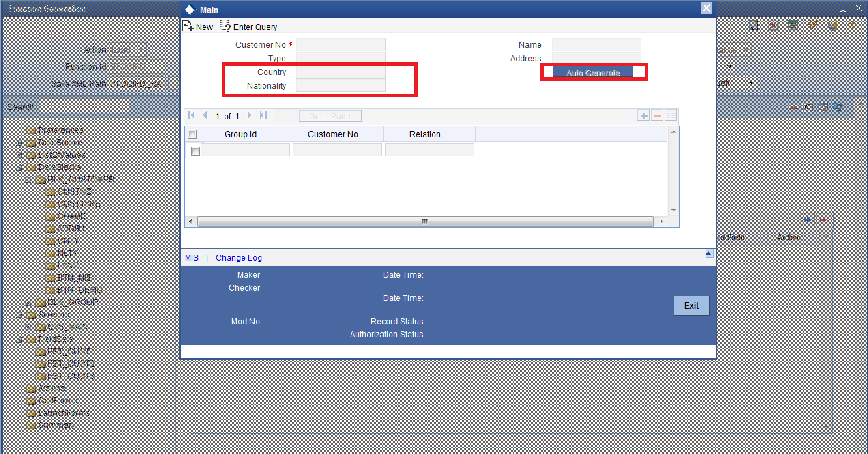Click yellow arrow icon in Function Generation toolbar

pos(852,25)
